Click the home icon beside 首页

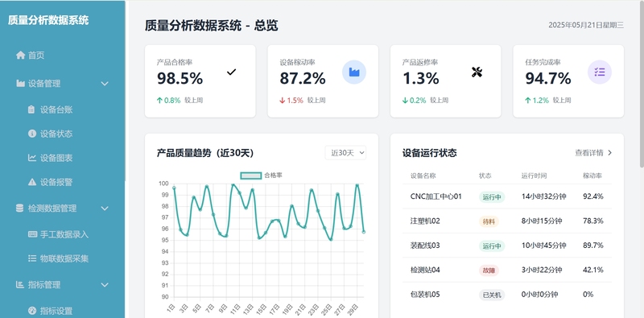point(21,55)
